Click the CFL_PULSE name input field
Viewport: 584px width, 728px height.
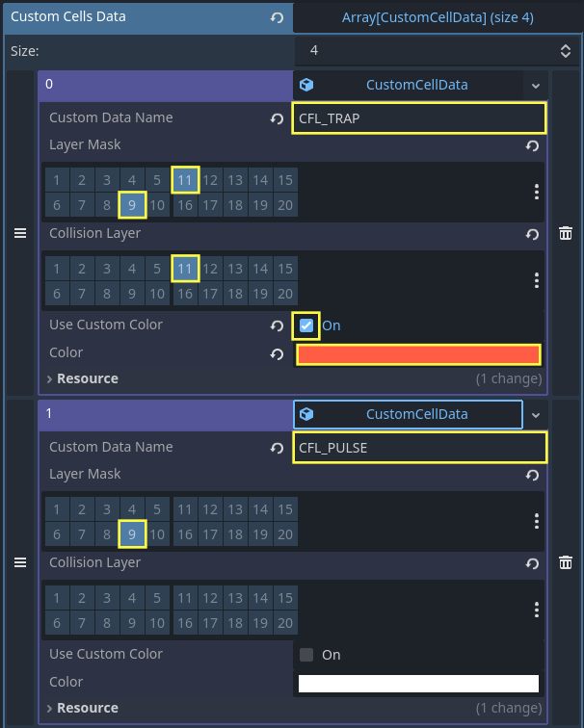420,448
